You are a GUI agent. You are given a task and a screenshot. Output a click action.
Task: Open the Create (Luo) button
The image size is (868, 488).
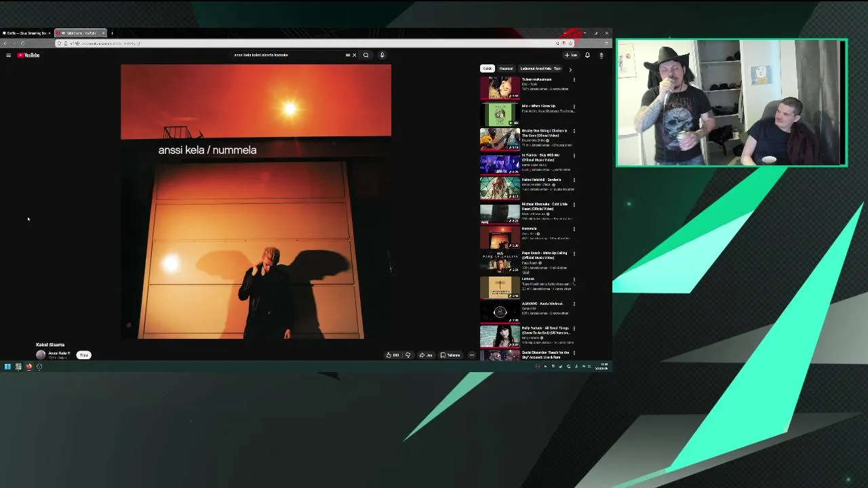571,55
